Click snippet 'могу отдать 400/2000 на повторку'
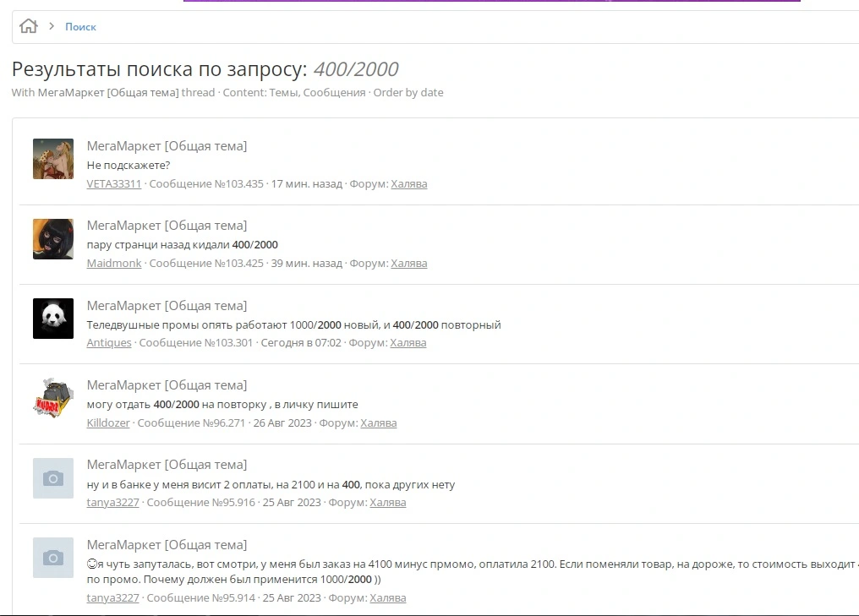Viewport: 859px width, 616px height. pos(222,405)
